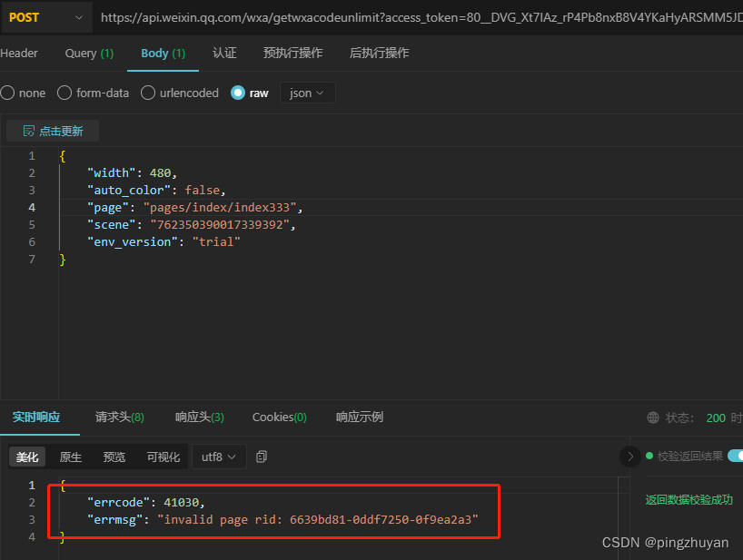Open the Cookies(0) tab
The width and height of the screenshot is (743, 560).
280,417
